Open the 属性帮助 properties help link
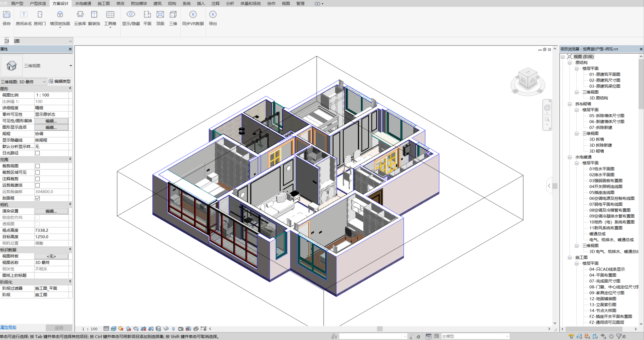Screen dimensions: 644x340 (8, 327)
